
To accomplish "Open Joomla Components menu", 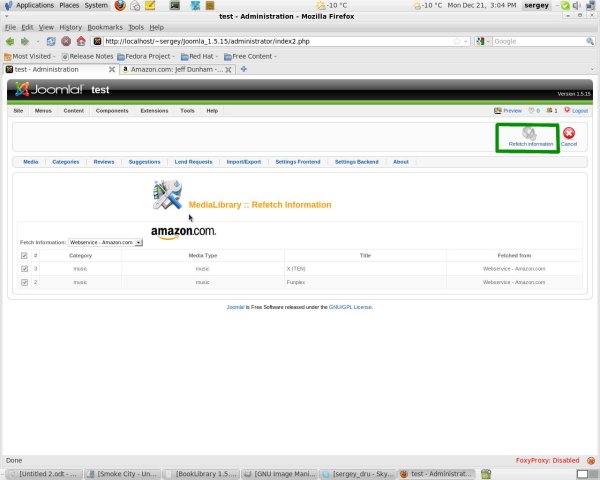I will coord(112,111).
